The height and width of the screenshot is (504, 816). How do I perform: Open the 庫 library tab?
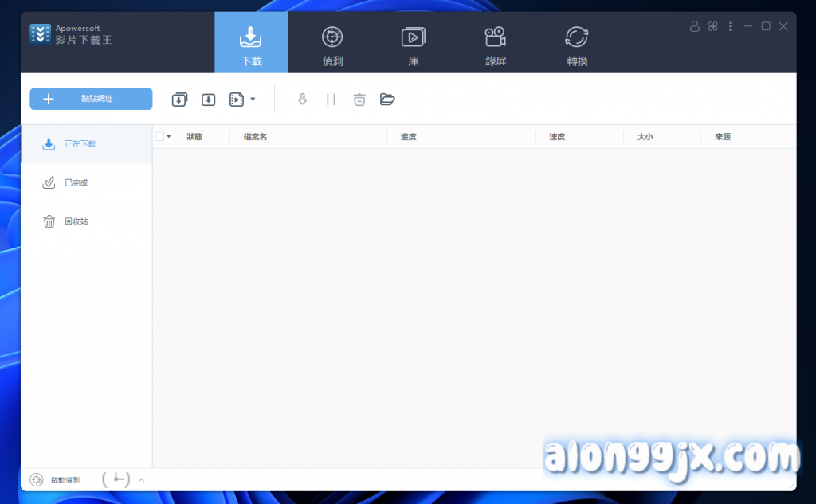[414, 45]
